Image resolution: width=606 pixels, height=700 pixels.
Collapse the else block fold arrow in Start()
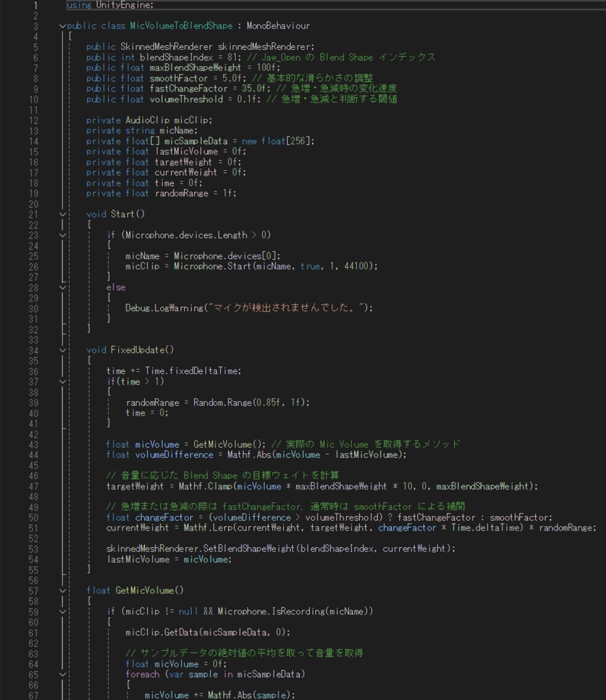(63, 288)
